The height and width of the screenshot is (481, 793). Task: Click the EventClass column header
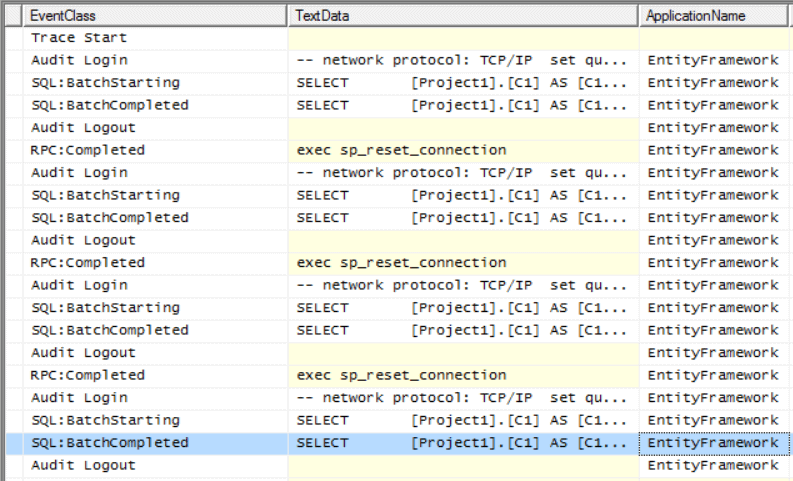click(155, 16)
